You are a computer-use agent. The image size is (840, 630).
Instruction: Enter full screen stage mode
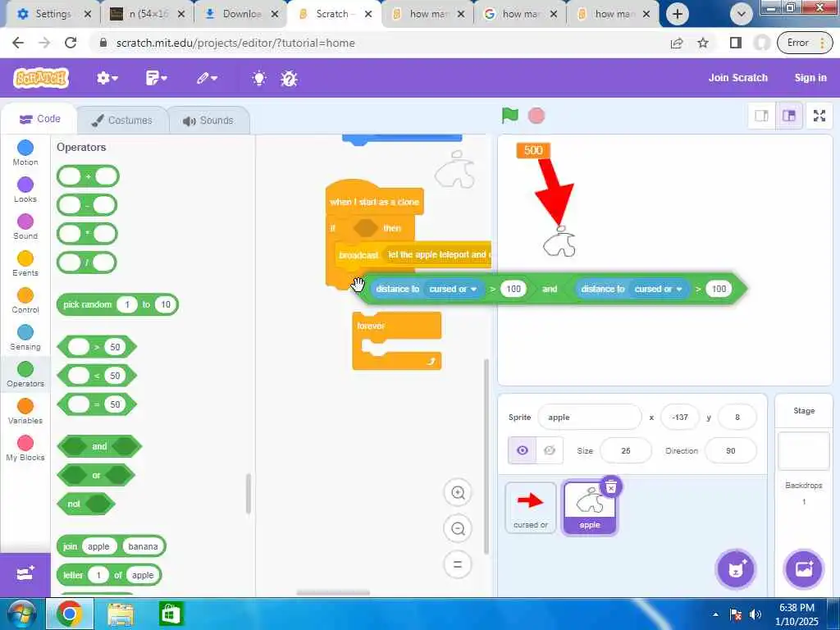click(x=819, y=116)
